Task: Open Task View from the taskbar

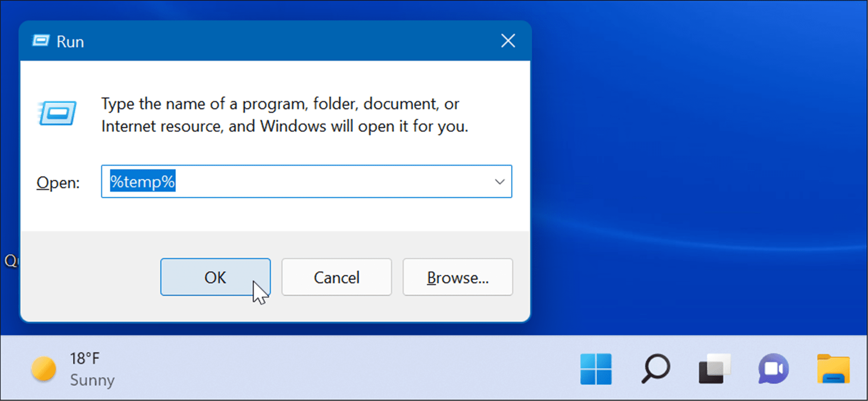Action: 714,369
